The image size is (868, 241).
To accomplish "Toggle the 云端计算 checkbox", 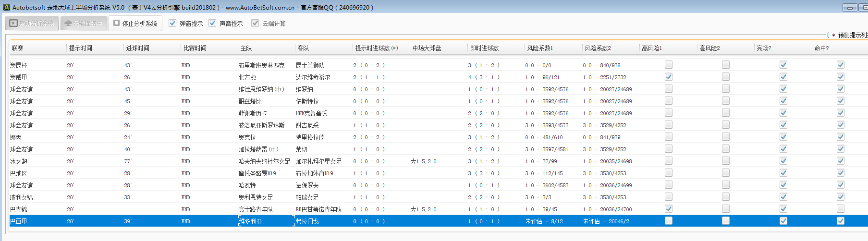I will pyautogui.click(x=255, y=23).
